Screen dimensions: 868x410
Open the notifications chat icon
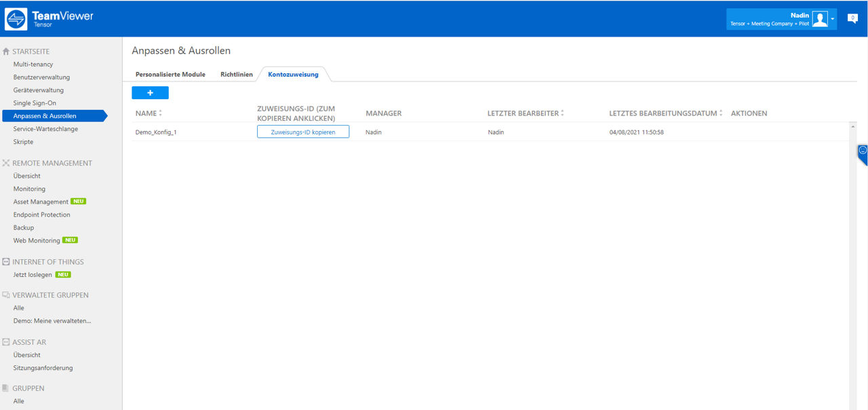point(853,18)
